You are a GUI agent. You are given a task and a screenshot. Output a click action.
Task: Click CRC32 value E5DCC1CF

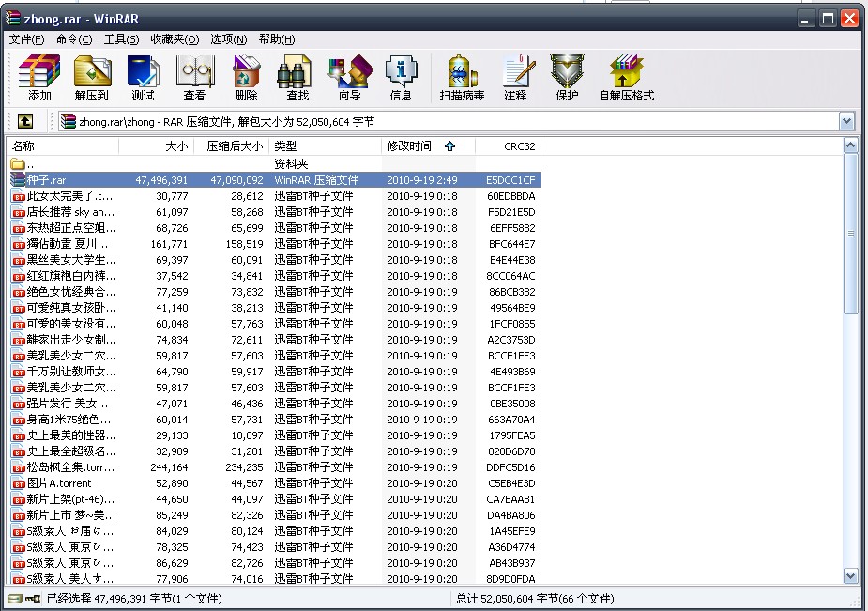point(510,180)
